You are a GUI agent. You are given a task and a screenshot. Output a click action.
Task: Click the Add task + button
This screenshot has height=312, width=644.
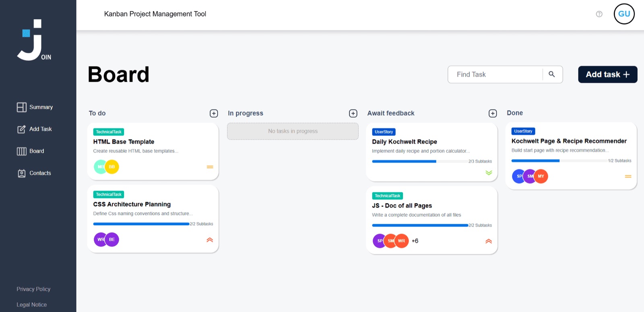[608, 74]
